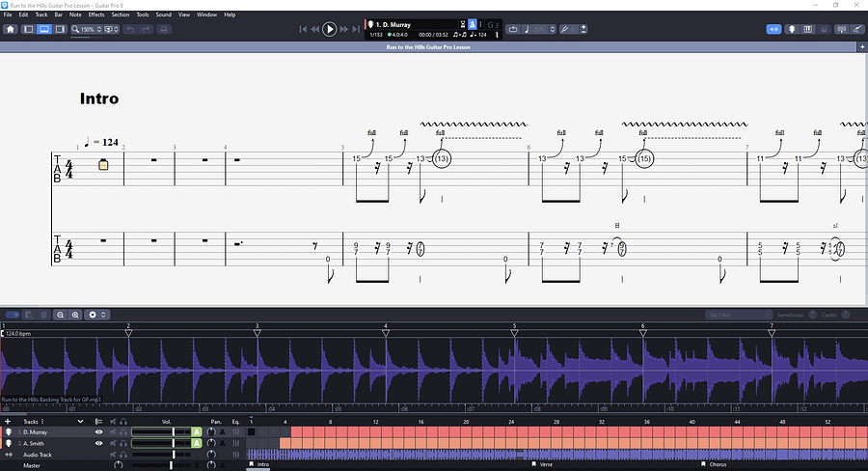
Task: Toggle the audio track lock switch
Action: pyautogui.click(x=13, y=315)
